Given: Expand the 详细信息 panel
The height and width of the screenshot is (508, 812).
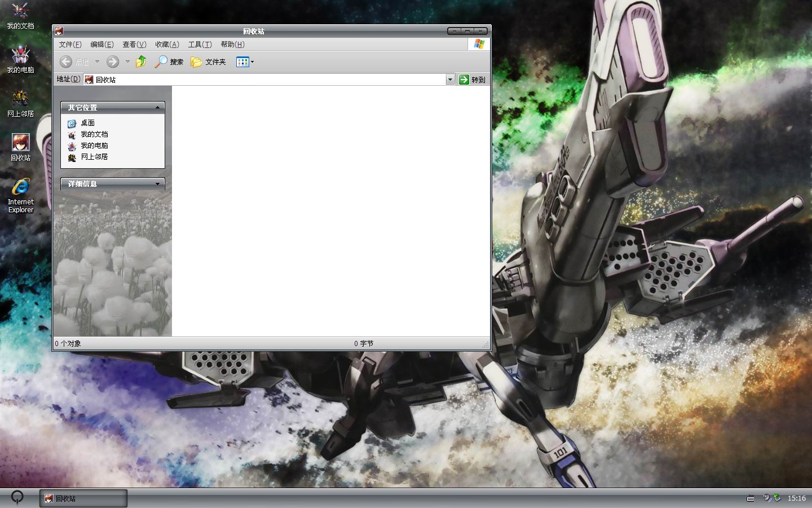Looking at the screenshot, I should 157,183.
